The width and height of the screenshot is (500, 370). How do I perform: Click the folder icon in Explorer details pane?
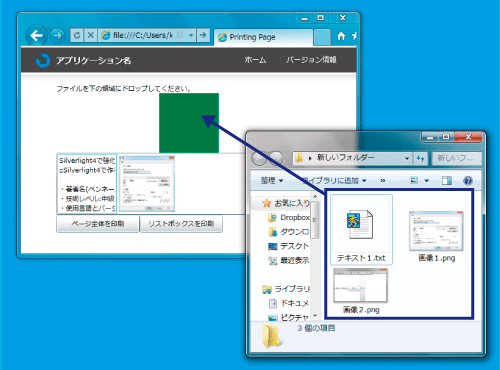click(x=272, y=336)
